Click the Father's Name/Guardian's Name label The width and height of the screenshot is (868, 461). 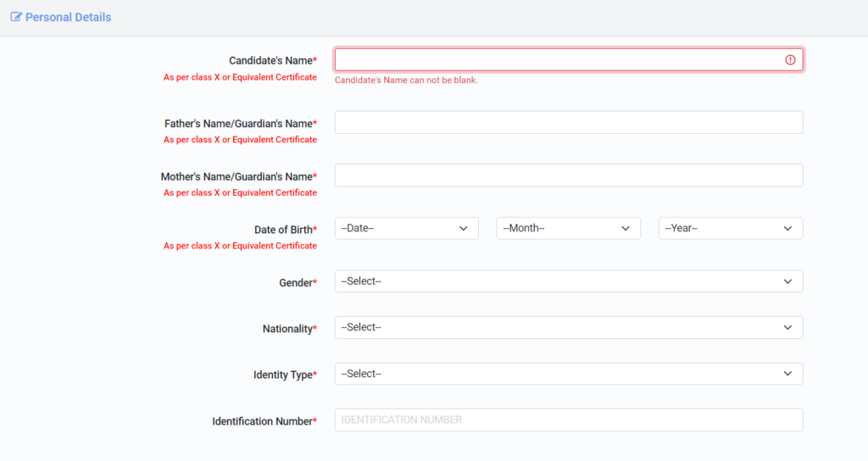[x=240, y=124]
